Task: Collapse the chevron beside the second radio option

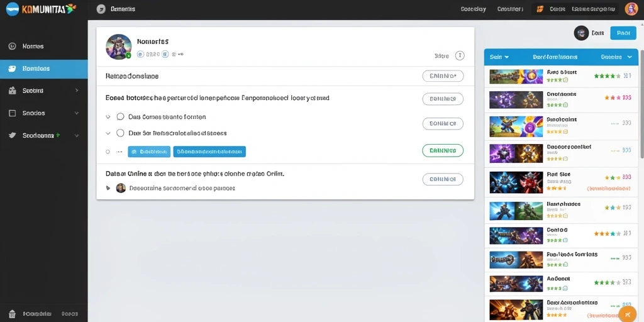Action: point(108,133)
